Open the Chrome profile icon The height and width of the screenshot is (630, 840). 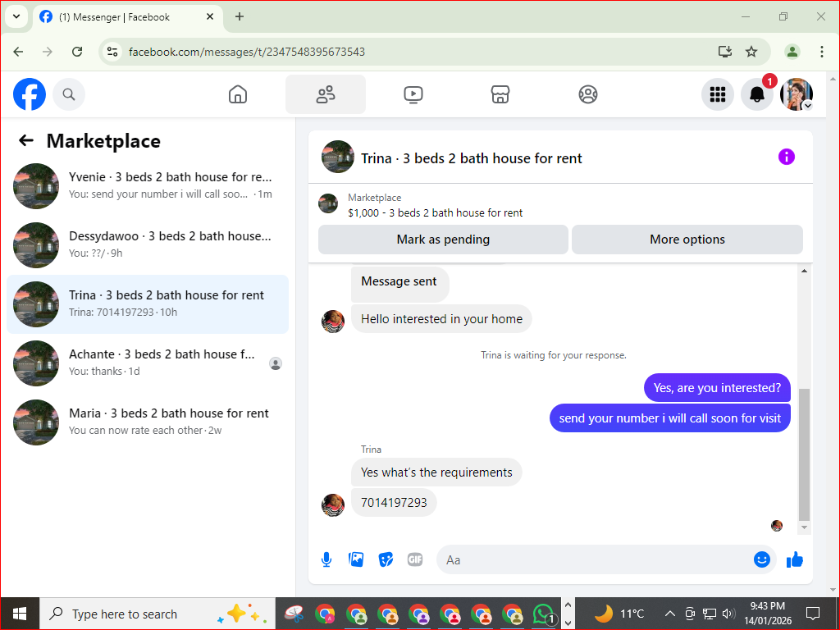(792, 52)
